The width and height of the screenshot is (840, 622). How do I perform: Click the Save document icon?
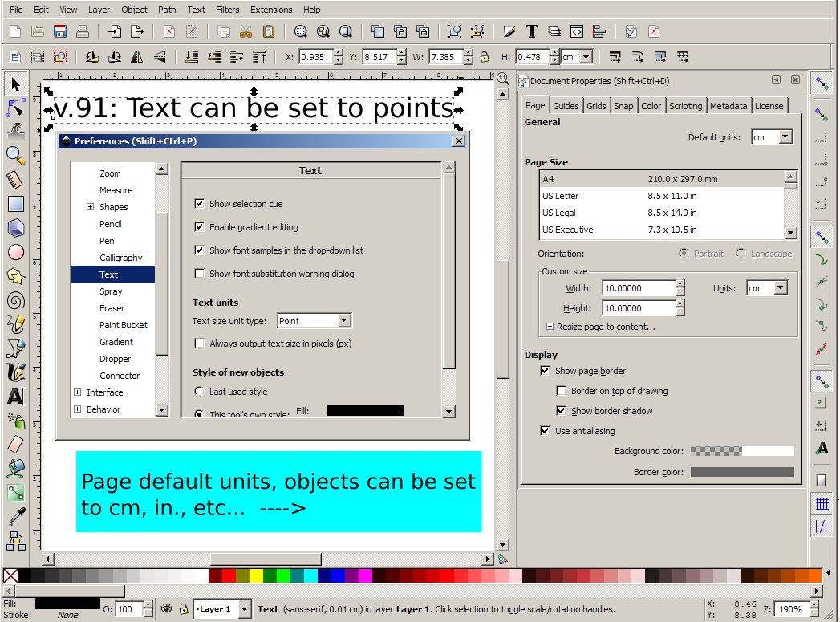pyautogui.click(x=59, y=32)
